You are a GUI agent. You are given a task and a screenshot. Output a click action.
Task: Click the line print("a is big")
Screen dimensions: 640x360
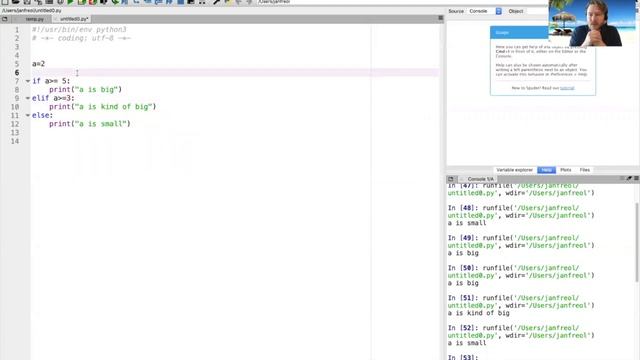[85, 89]
